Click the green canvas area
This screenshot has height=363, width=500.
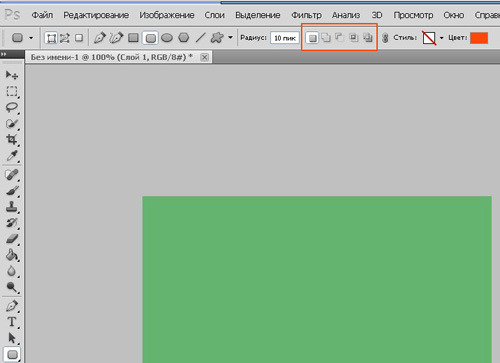coord(317,279)
